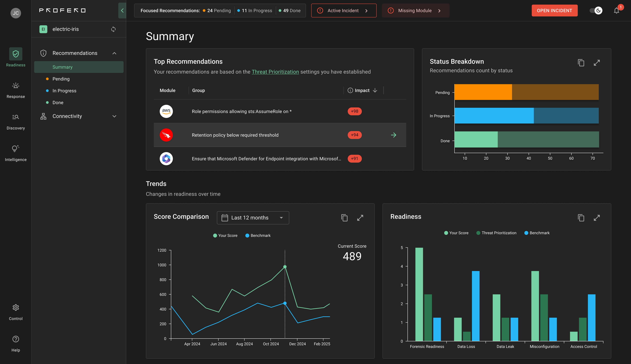Expand the Readiness chart to fullscreen

(x=597, y=218)
